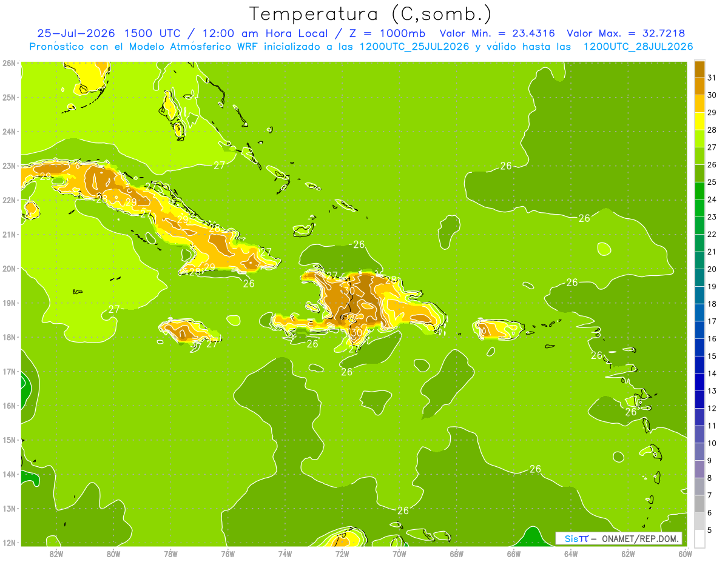The width and height of the screenshot is (728, 562).
Task: Click the latitude axis label '24N'
Action: 8,132
